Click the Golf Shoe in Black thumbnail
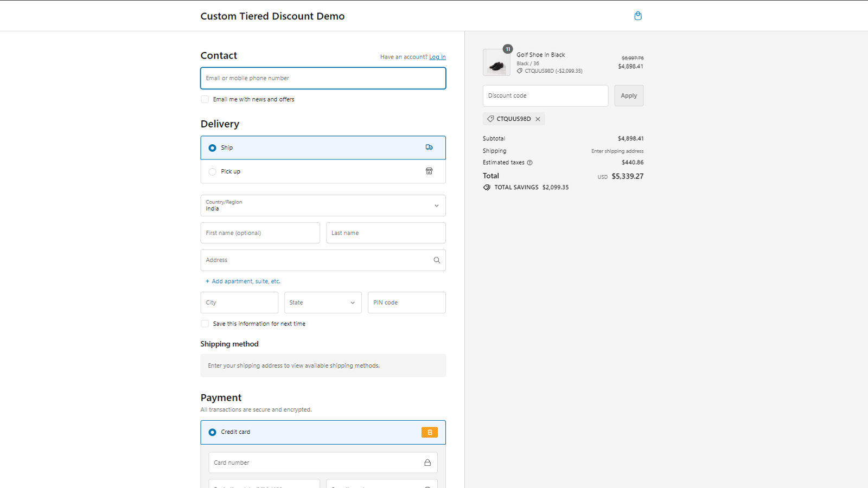The image size is (868, 488). (x=496, y=62)
